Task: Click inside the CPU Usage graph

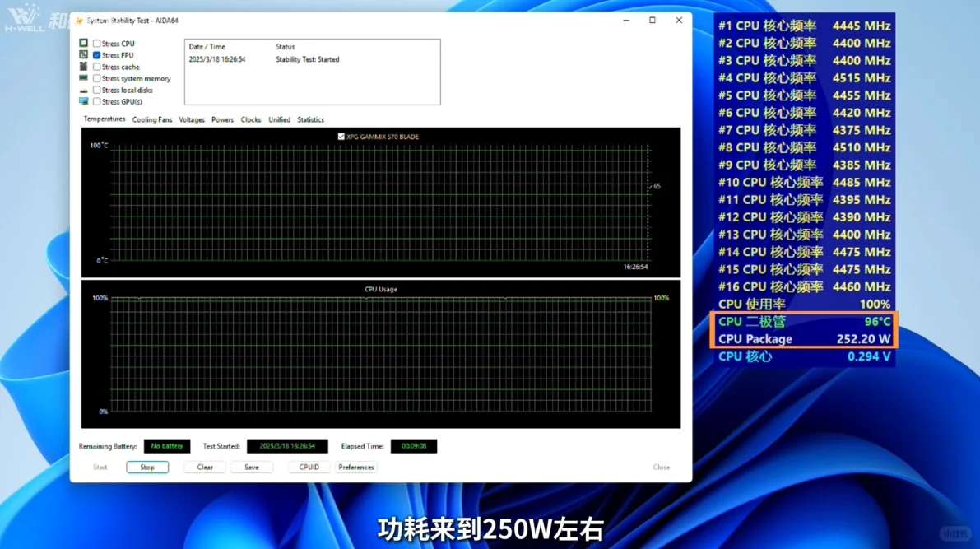Action: tap(381, 355)
